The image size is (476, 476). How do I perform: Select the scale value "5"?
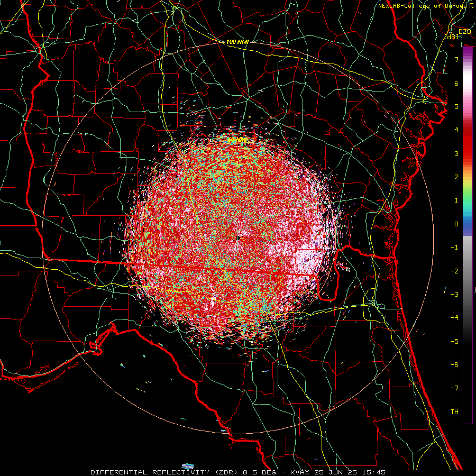(456, 106)
